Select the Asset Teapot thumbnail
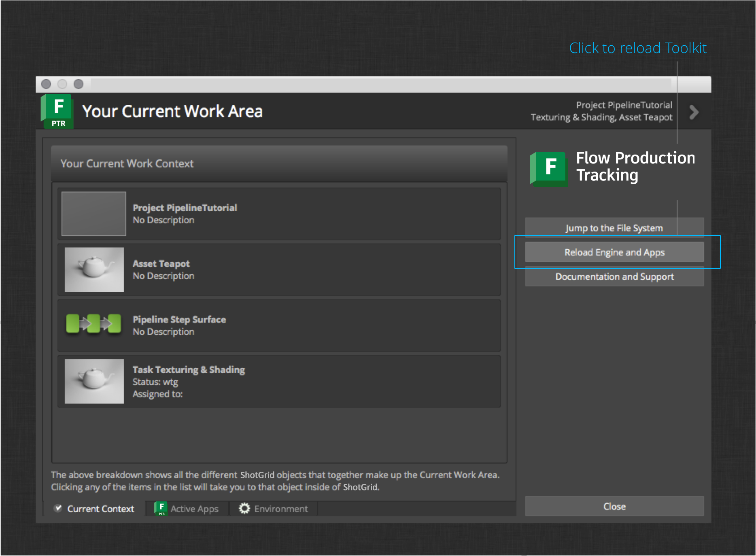The image size is (756, 556). pos(94,270)
